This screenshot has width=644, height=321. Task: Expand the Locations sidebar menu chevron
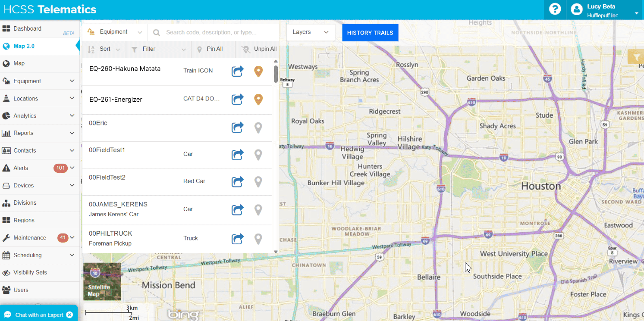pos(72,98)
